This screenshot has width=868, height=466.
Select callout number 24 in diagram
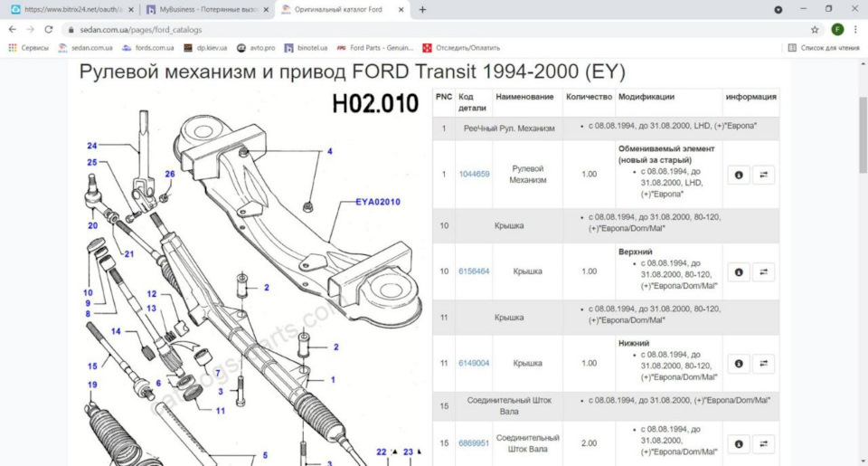point(92,146)
